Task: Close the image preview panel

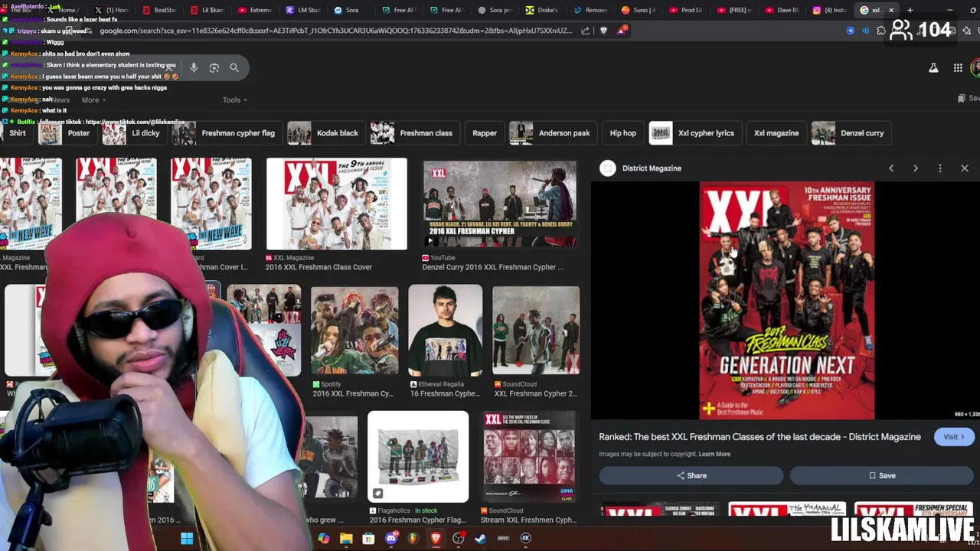Action: (x=965, y=168)
